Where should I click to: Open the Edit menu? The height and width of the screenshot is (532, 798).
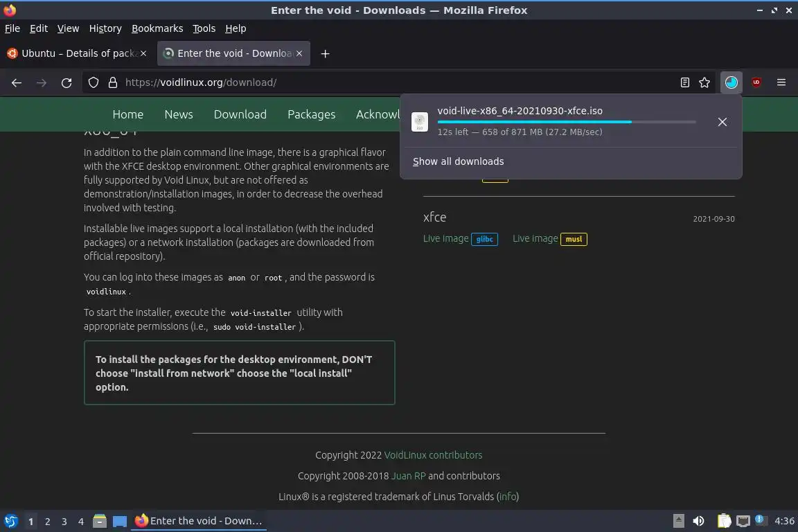[39, 28]
